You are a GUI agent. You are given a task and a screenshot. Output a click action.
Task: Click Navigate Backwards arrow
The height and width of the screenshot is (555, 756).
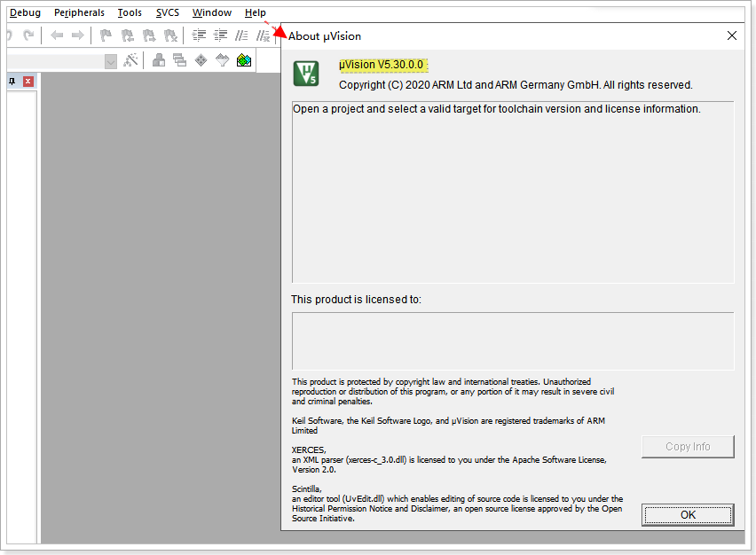click(x=57, y=35)
